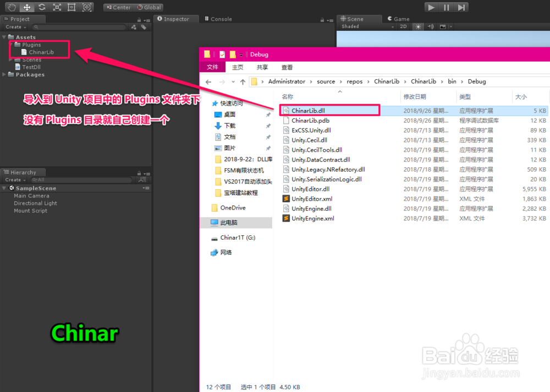Select the Scale tool

click(57, 7)
